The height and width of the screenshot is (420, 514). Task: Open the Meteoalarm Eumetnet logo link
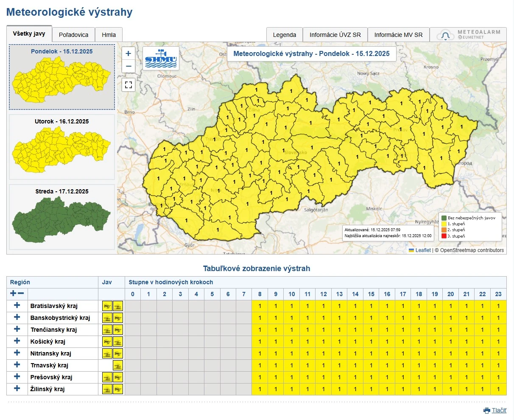tap(468, 35)
